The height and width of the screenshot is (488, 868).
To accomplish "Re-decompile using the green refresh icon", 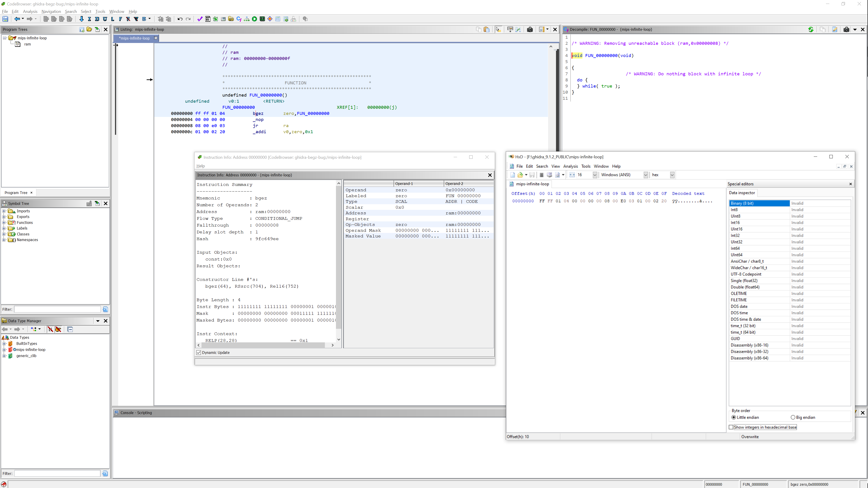I will coord(811,29).
